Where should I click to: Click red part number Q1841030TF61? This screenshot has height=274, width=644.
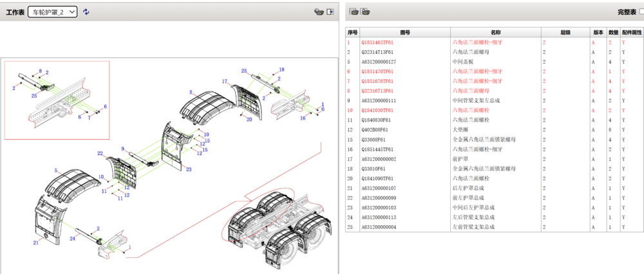click(376, 110)
